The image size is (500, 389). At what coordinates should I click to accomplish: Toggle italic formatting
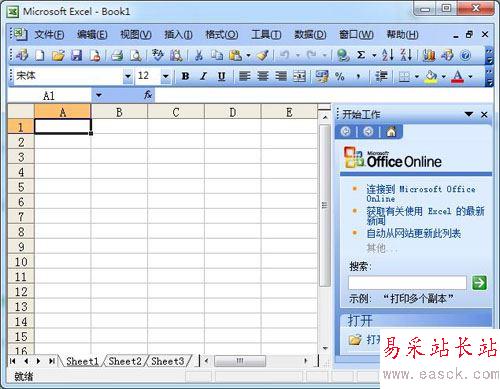[x=203, y=76]
